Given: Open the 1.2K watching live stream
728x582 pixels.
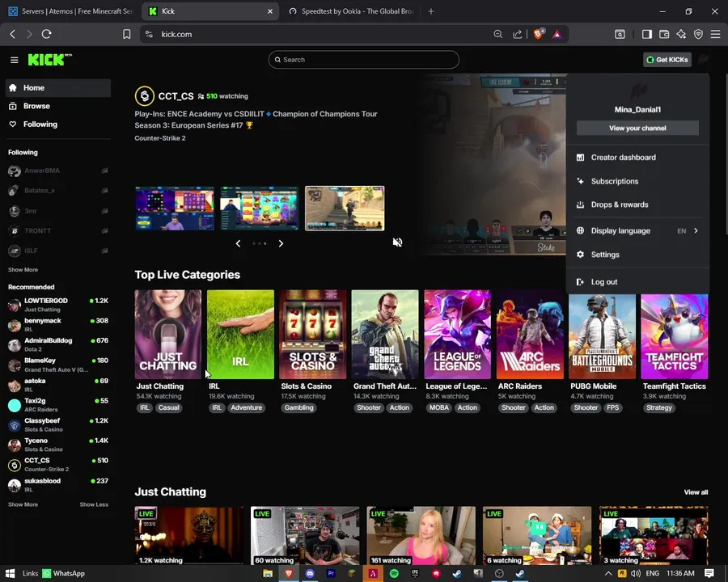Looking at the screenshot, I should pos(189,536).
